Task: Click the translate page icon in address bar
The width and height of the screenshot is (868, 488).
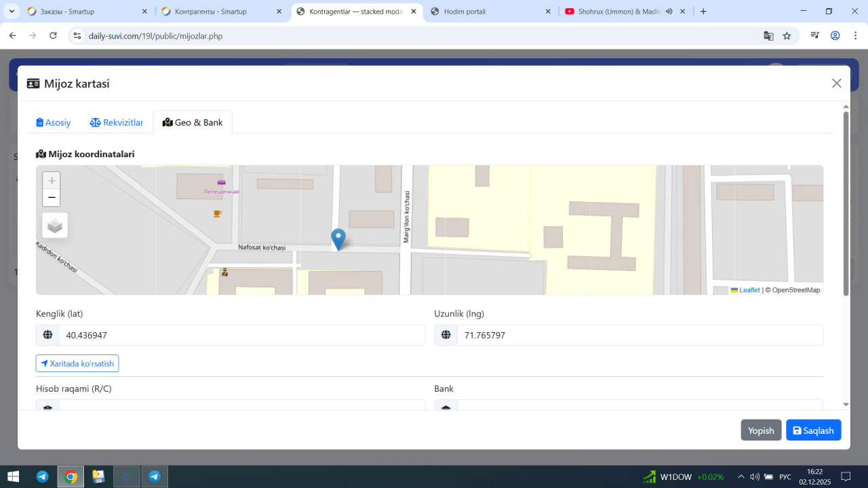Action: coord(768,36)
